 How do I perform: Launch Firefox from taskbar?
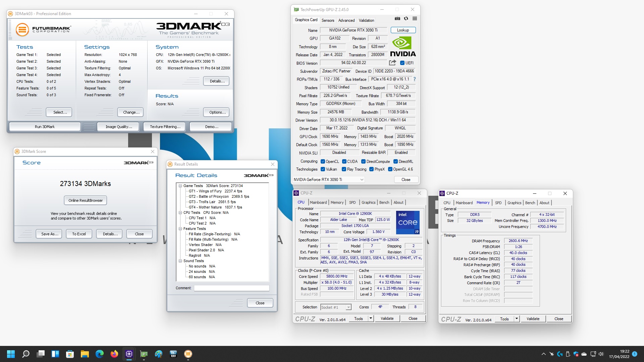pyautogui.click(x=114, y=354)
